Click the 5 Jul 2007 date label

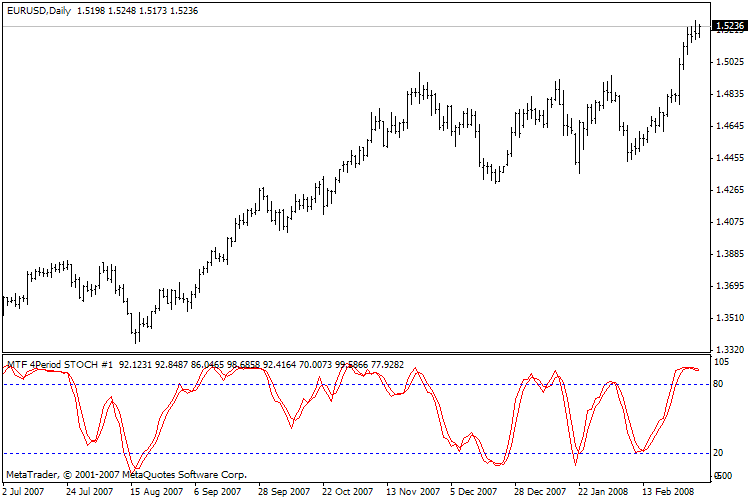[22, 491]
